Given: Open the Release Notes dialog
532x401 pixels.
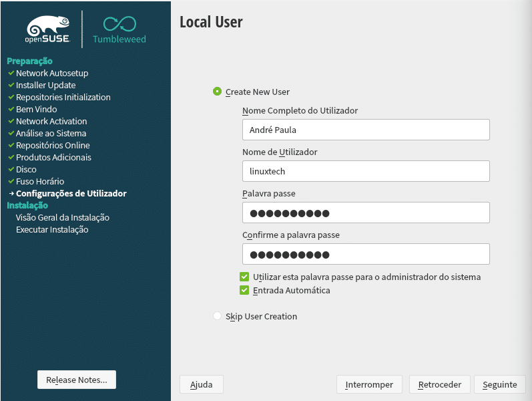Looking at the screenshot, I should point(77,380).
